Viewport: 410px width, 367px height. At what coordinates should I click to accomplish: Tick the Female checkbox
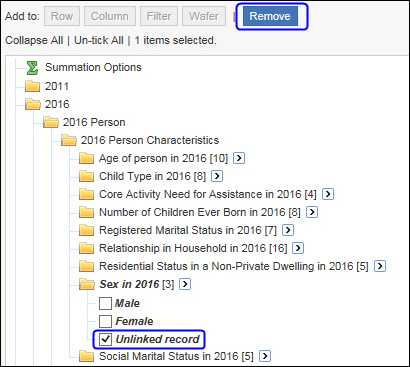[x=105, y=321]
